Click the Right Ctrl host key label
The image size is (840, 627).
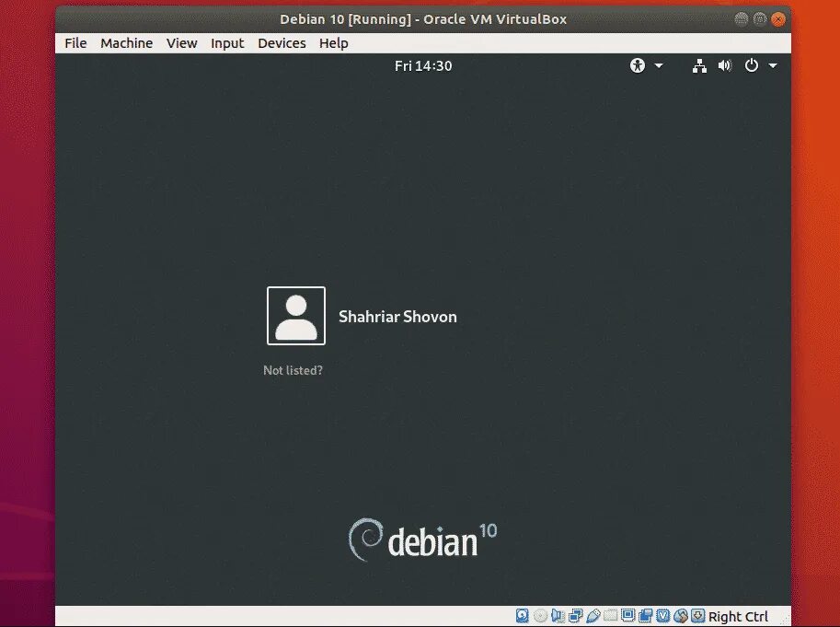tap(738, 616)
